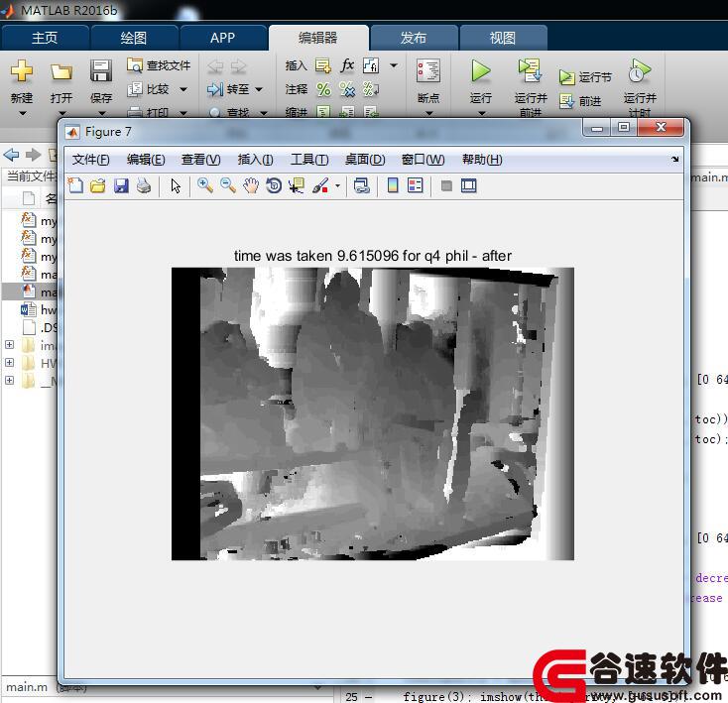Switch to the Home (主页) tab
The height and width of the screenshot is (703, 728).
[x=45, y=38]
